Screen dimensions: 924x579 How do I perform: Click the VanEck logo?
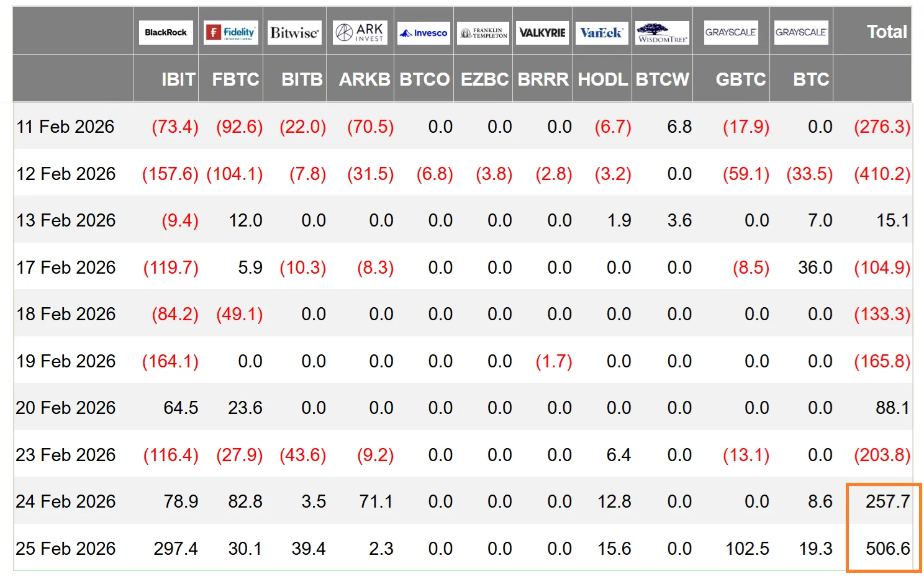(601, 32)
